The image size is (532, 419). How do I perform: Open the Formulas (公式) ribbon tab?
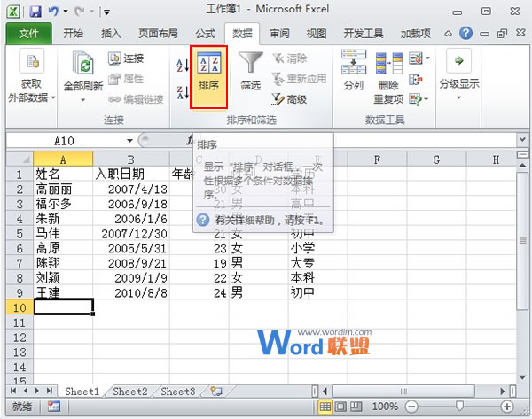coord(205,34)
